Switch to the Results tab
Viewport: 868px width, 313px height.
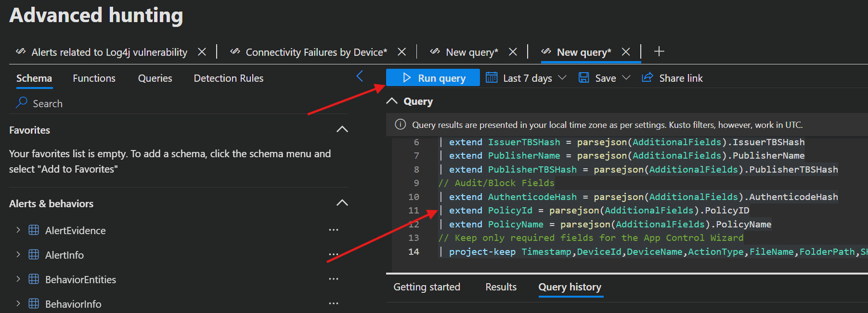501,287
